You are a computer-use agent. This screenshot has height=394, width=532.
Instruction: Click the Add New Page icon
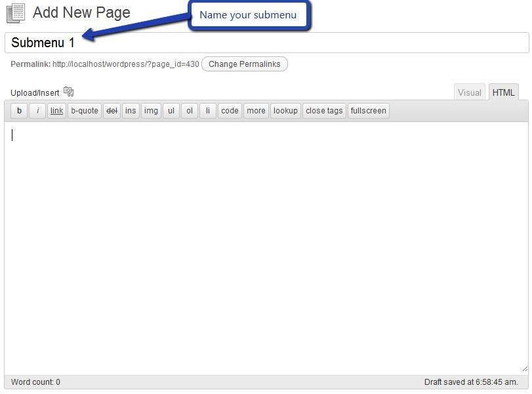click(16, 12)
